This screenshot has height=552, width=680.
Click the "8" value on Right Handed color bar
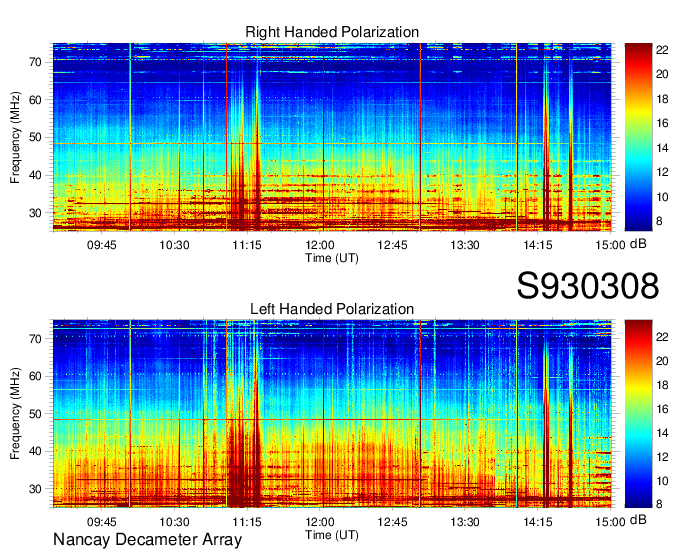pos(659,221)
